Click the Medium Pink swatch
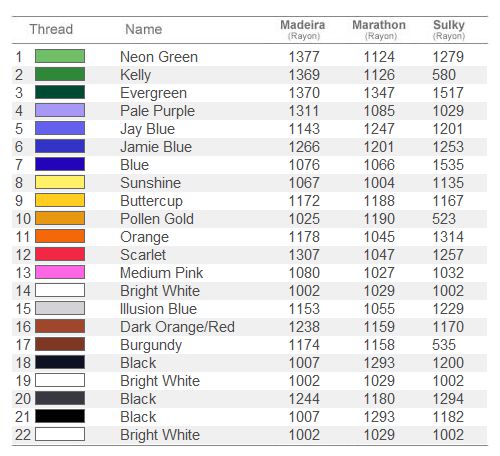500x456 pixels. pyautogui.click(x=60, y=272)
